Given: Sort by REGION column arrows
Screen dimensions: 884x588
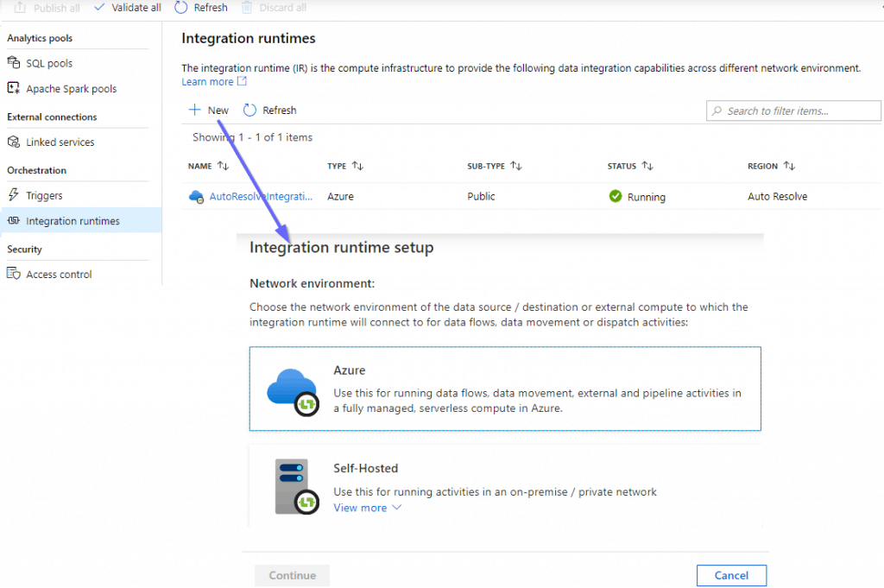Looking at the screenshot, I should coord(789,166).
